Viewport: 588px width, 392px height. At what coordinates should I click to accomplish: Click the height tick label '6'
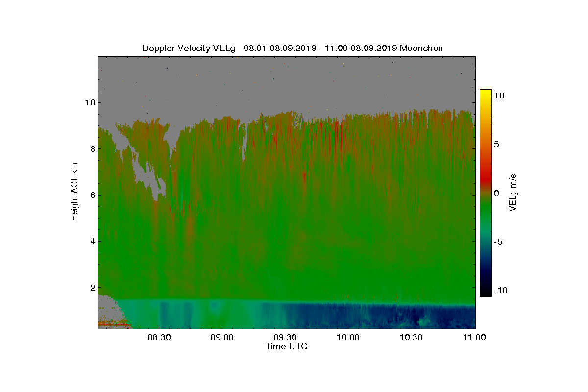[91, 195]
